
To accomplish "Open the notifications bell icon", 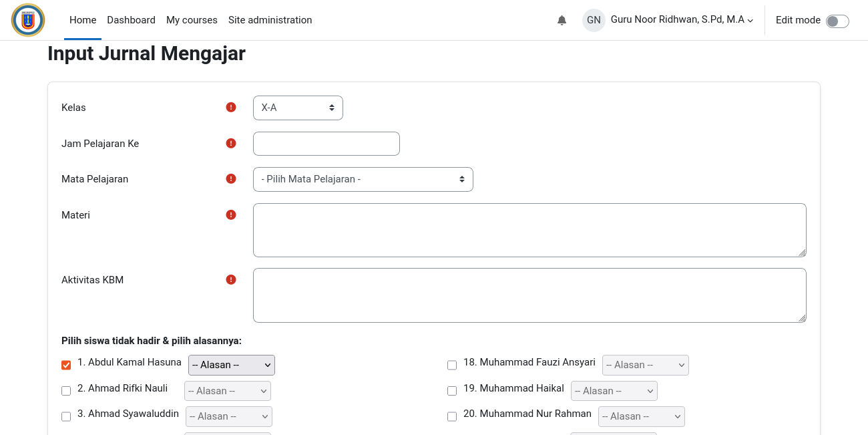I will coord(562,20).
